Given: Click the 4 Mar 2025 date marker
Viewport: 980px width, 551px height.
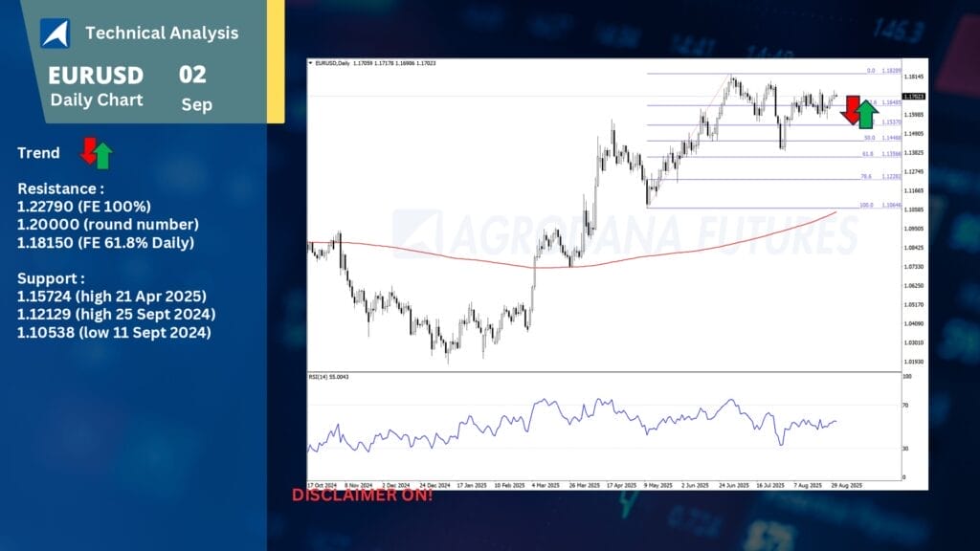Looking at the screenshot, I should coord(548,485).
